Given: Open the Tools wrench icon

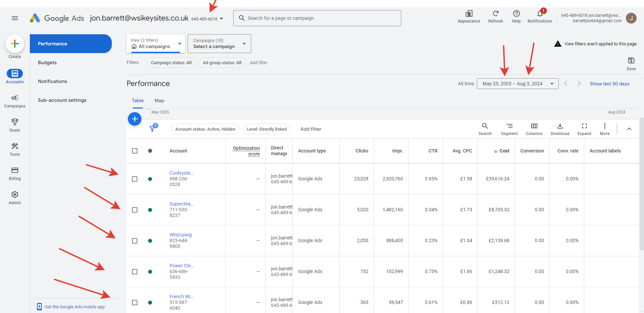Looking at the screenshot, I should point(15,146).
